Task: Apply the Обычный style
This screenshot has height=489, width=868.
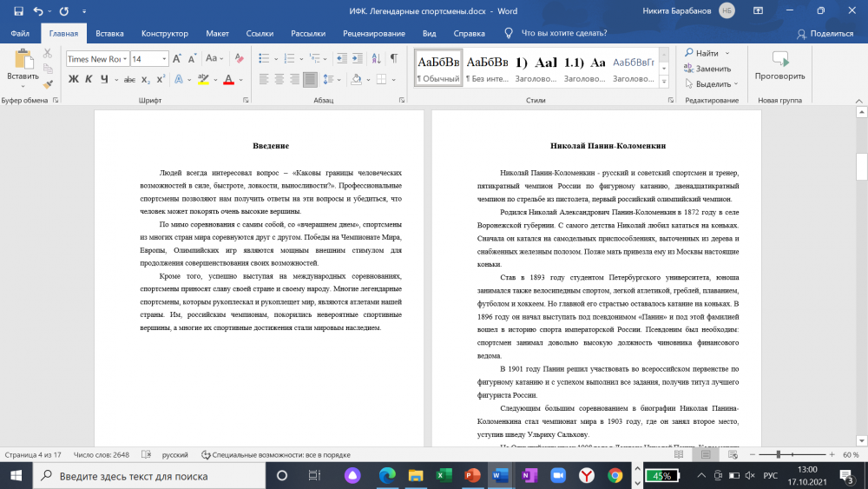Action: point(438,68)
